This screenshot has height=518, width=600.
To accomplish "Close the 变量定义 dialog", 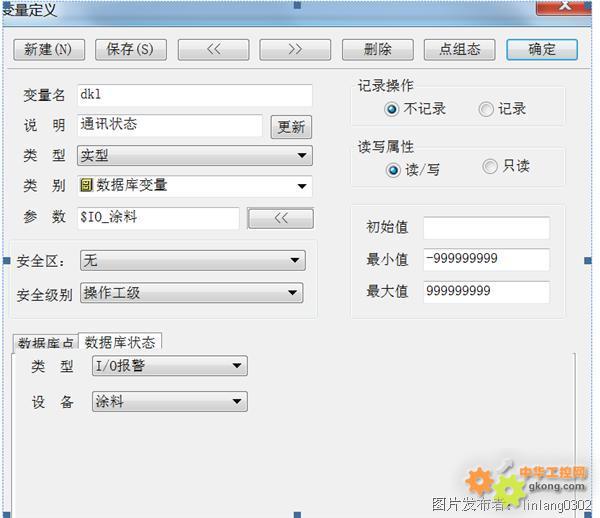I will pyautogui.click(x=564, y=8).
